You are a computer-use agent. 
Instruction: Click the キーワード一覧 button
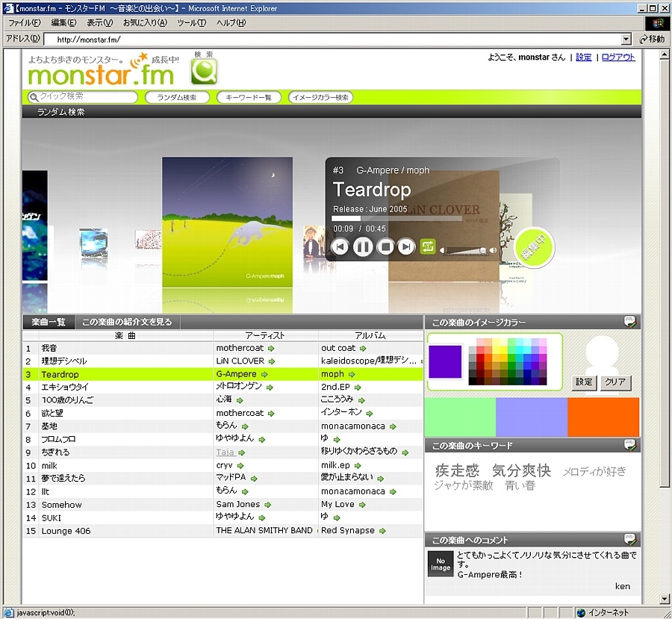coord(249,98)
